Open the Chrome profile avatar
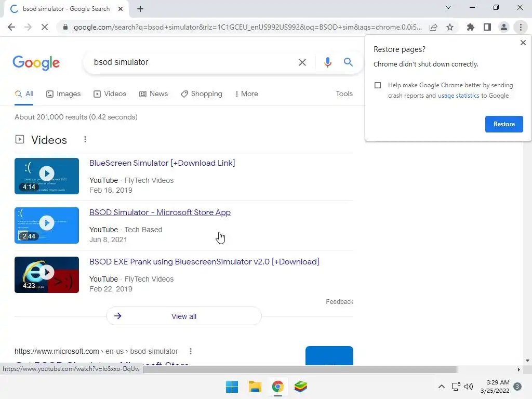The image size is (532, 399). click(x=504, y=27)
